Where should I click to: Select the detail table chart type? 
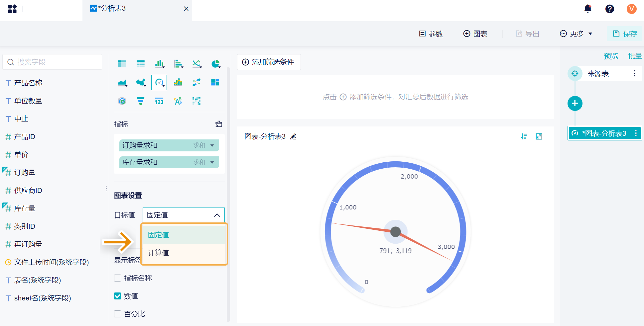141,64
